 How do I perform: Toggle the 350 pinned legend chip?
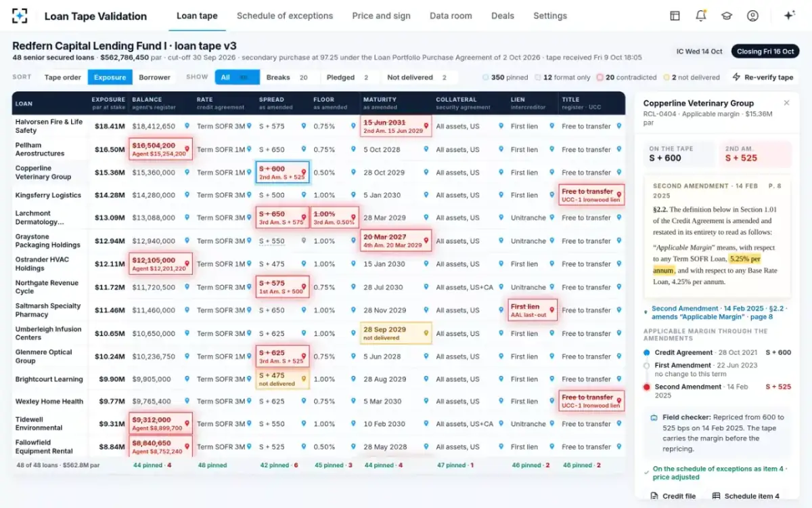click(503, 77)
